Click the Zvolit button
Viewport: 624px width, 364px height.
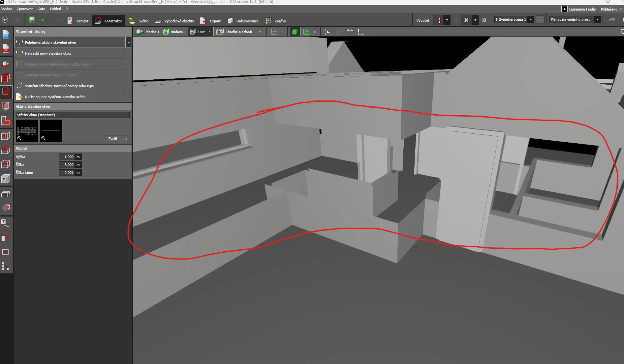(114, 139)
